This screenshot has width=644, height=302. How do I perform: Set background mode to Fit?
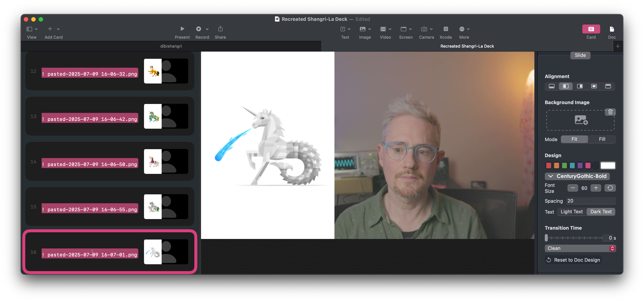pos(574,139)
